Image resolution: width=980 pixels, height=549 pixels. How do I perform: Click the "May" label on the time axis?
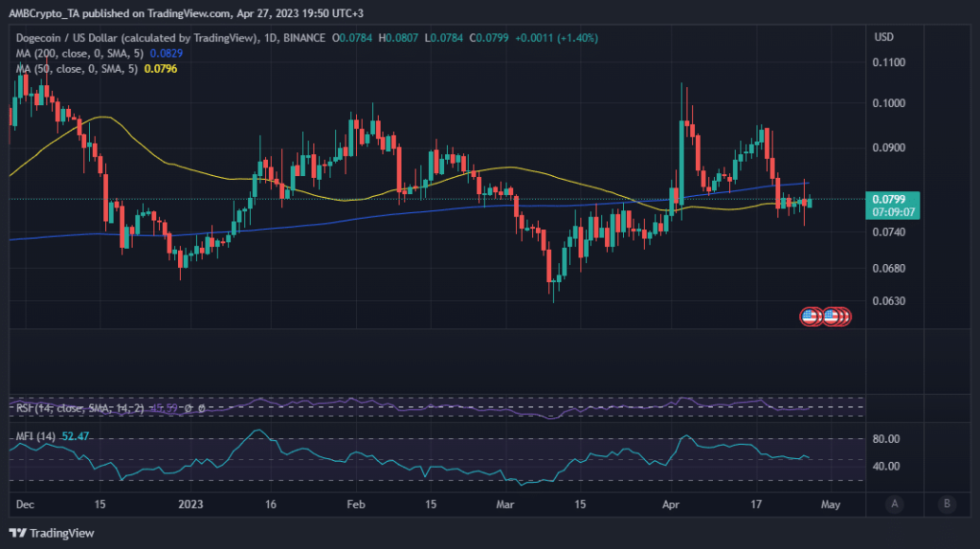[832, 503]
